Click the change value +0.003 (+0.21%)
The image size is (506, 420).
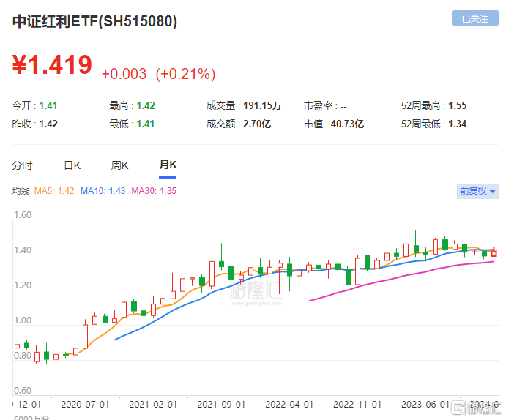[158, 74]
